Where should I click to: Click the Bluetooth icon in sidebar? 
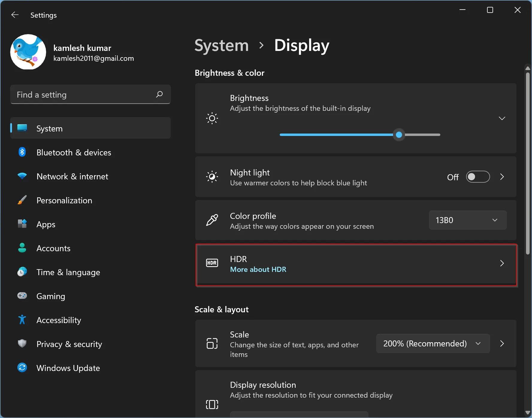pos(22,152)
